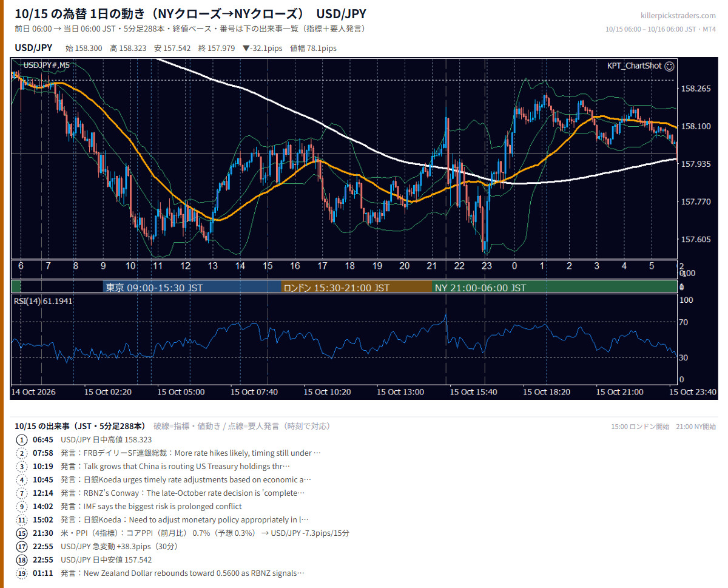Viewport: 728px width, 588px height.
Task: Click the 15 Oct 02:20 date label
Action: 108,392
